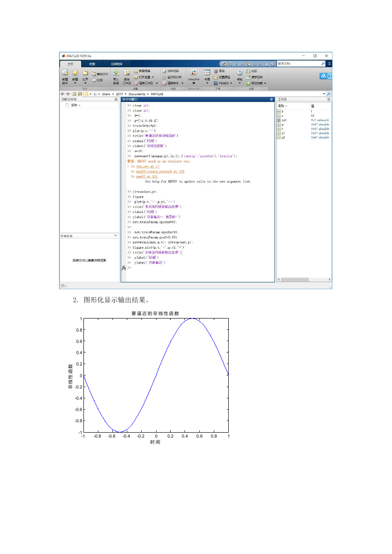The height and width of the screenshot is (554, 392).
Task: Click the blue cloud icon at ribbon right
Action: coord(324,76)
